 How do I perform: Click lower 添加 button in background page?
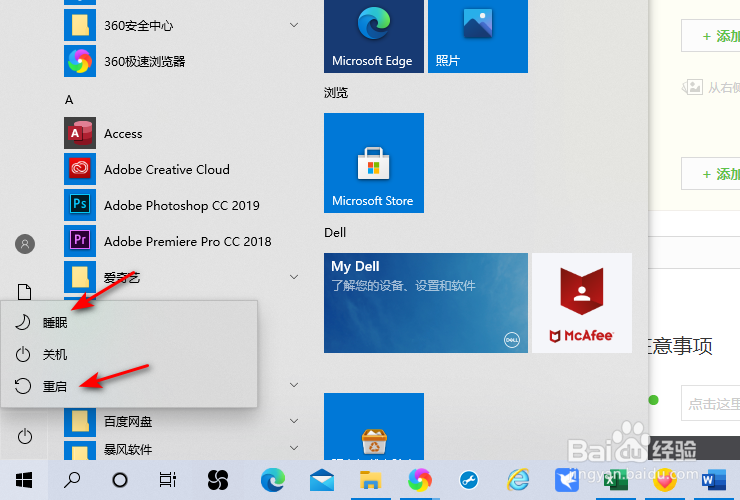pos(710,174)
